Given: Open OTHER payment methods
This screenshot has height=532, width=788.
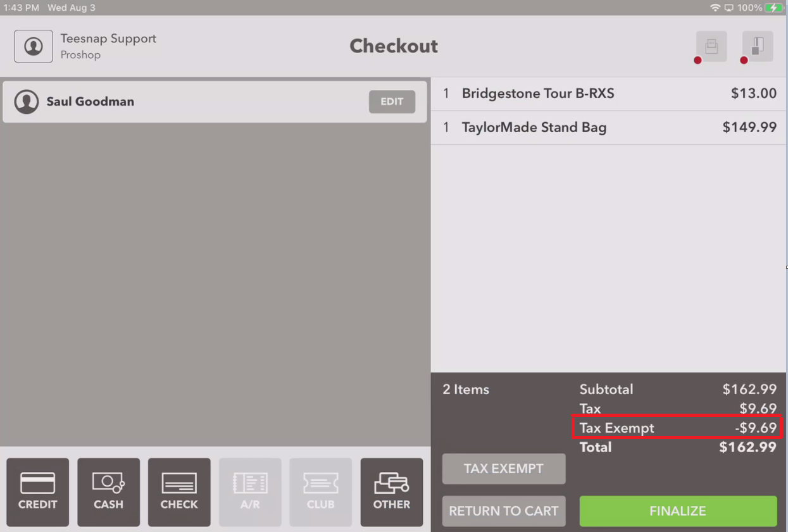Looking at the screenshot, I should click(392, 492).
